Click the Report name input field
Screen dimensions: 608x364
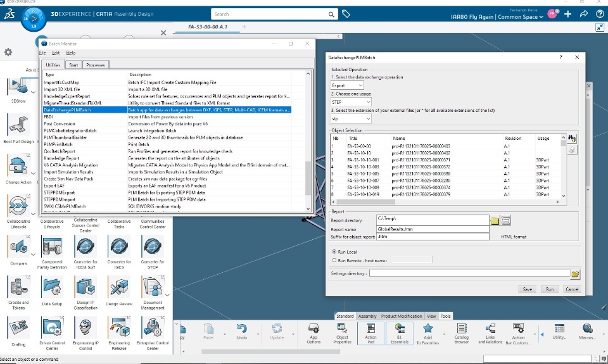[433, 229]
